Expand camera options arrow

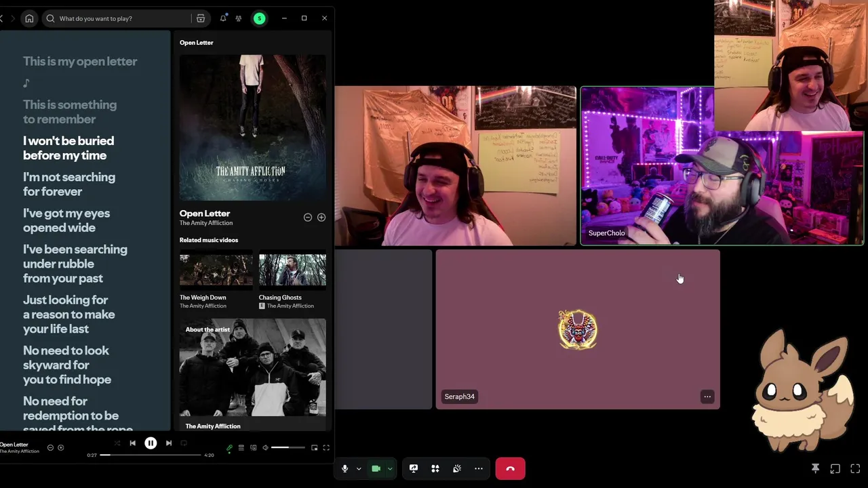tap(390, 468)
